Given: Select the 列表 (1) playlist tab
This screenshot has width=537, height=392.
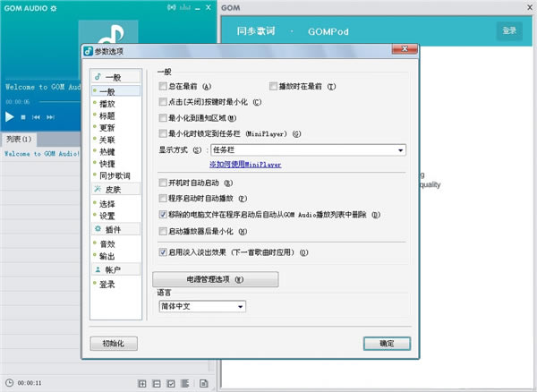Looking at the screenshot, I should 19,139.
